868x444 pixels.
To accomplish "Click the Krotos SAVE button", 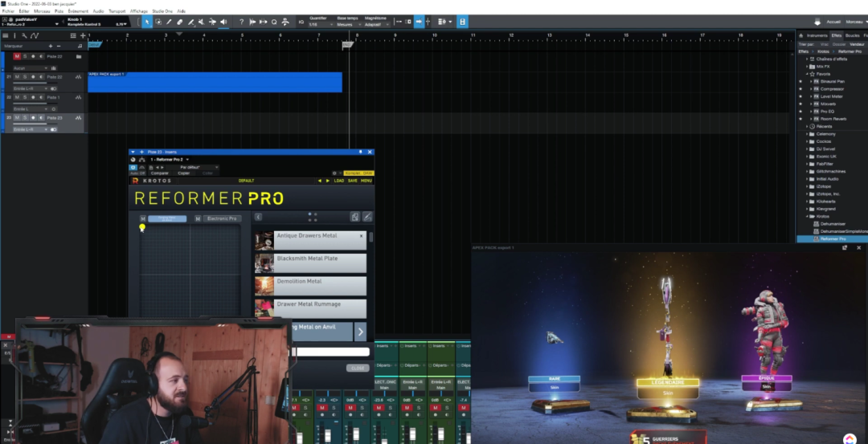I will (353, 181).
